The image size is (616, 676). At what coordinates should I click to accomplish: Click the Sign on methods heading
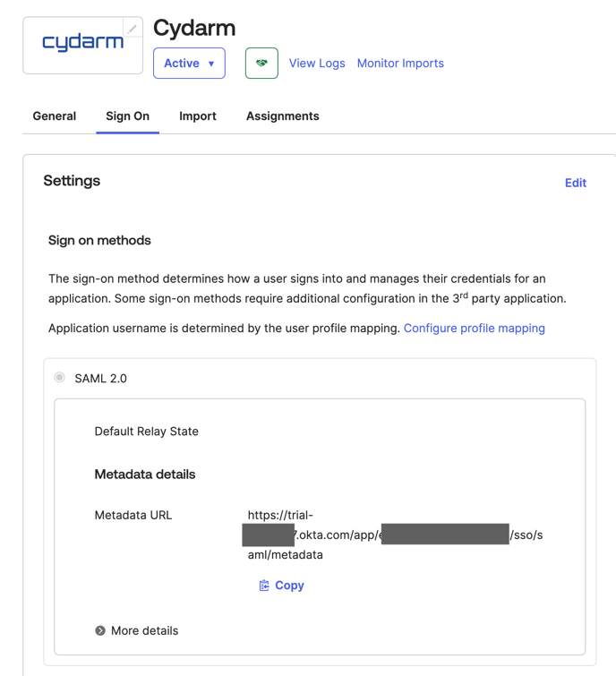pyautogui.click(x=99, y=240)
